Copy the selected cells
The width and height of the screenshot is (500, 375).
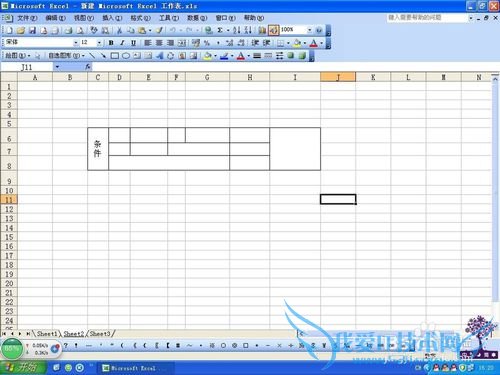pos(130,30)
